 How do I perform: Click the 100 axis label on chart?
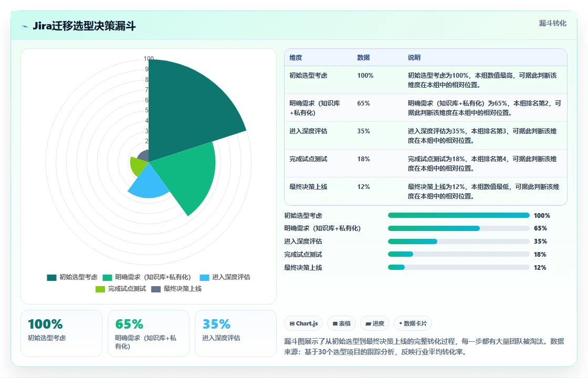pos(149,58)
